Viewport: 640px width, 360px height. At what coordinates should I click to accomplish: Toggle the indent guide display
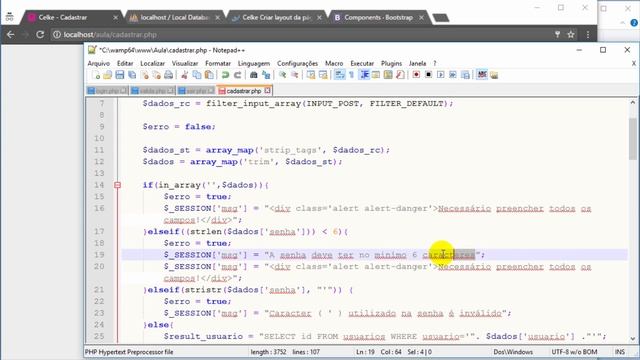pos(364,75)
